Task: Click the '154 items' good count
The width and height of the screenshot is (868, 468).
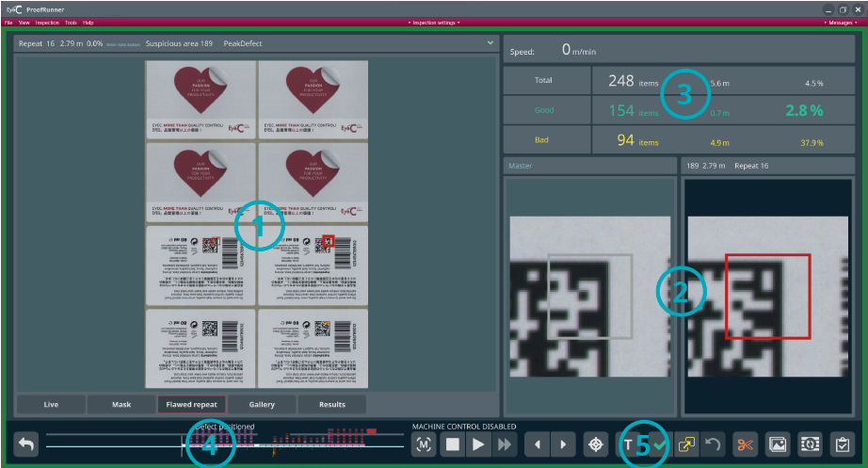Action: [634, 111]
